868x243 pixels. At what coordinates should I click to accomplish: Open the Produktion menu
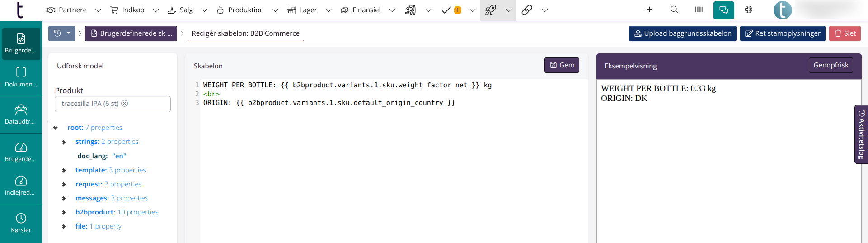246,10
